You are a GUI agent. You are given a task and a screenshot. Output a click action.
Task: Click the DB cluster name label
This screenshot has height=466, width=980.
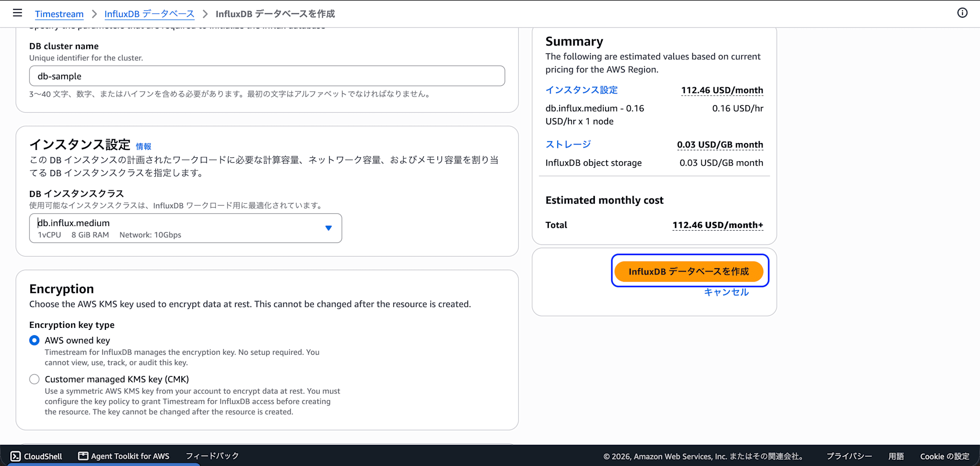64,46
